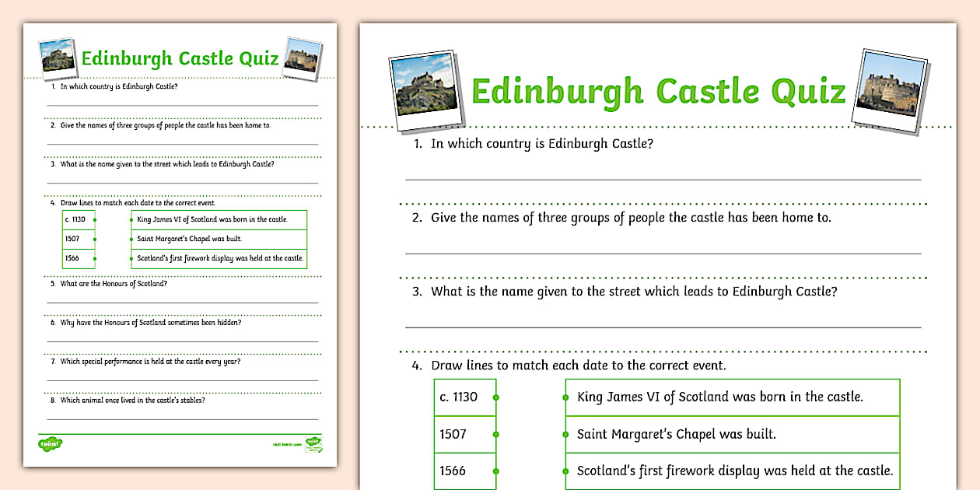
Task: Select the castle photo left of the title
Action: (424, 86)
